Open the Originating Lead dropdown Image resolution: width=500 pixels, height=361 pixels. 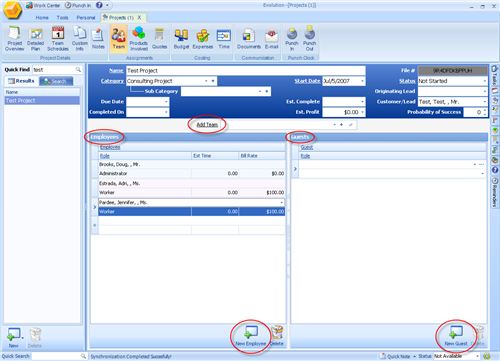click(x=485, y=91)
